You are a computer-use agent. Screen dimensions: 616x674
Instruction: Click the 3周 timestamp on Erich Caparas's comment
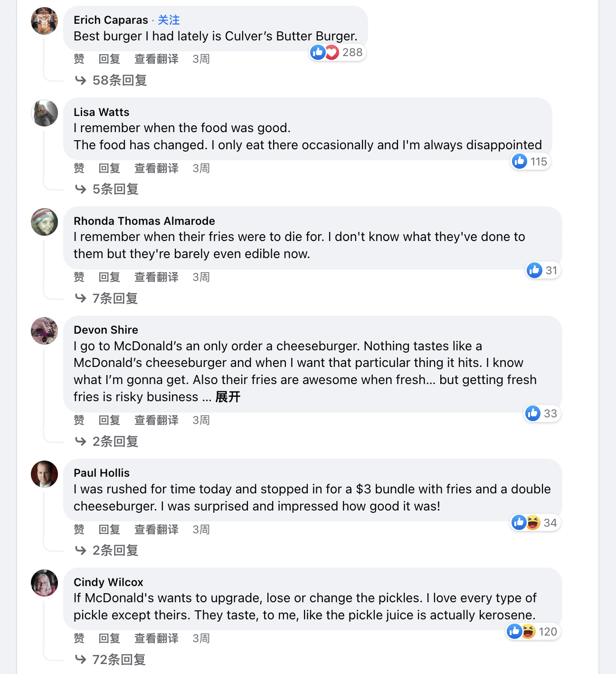pyautogui.click(x=201, y=59)
